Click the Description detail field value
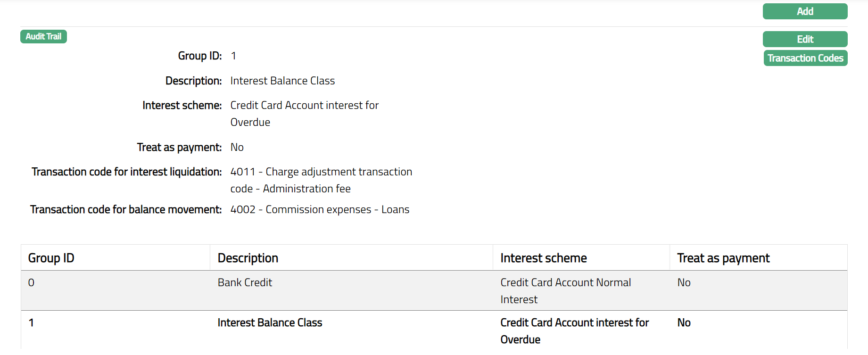This screenshot has height=355, width=868. [x=282, y=81]
